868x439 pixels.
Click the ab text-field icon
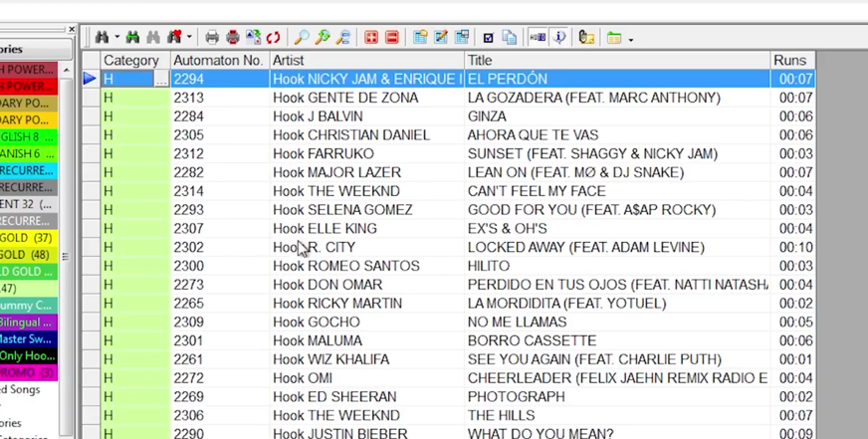pos(539,37)
